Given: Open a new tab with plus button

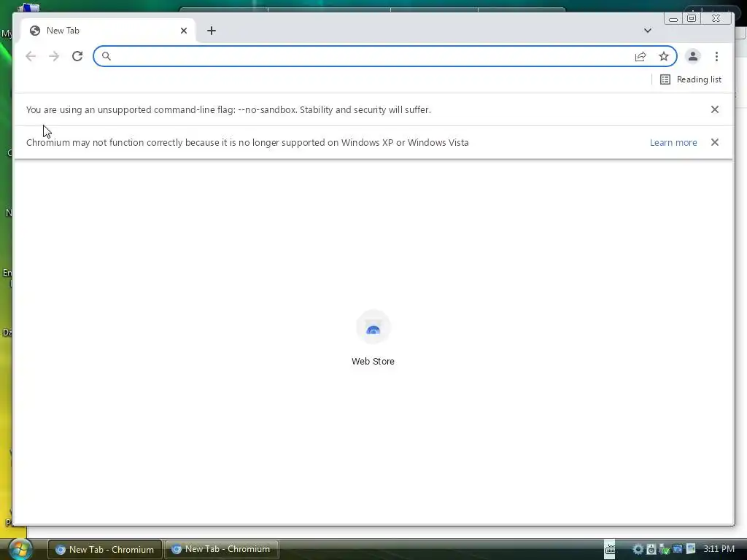Looking at the screenshot, I should (x=212, y=31).
